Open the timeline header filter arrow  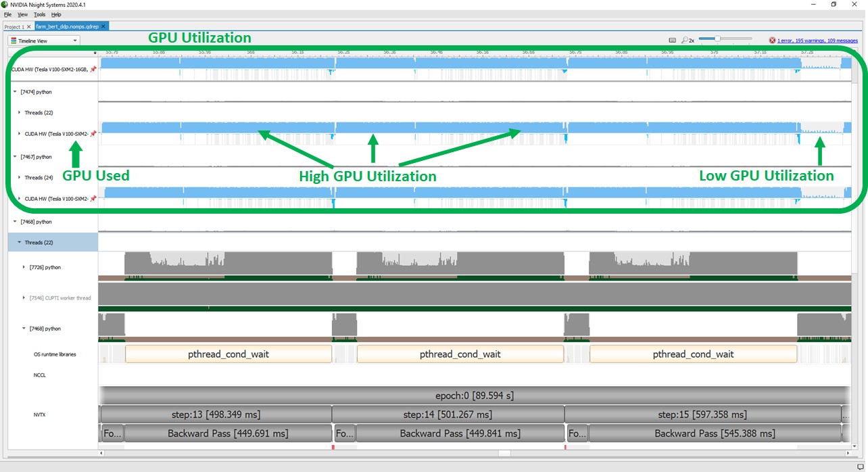pyautogui.click(x=95, y=52)
